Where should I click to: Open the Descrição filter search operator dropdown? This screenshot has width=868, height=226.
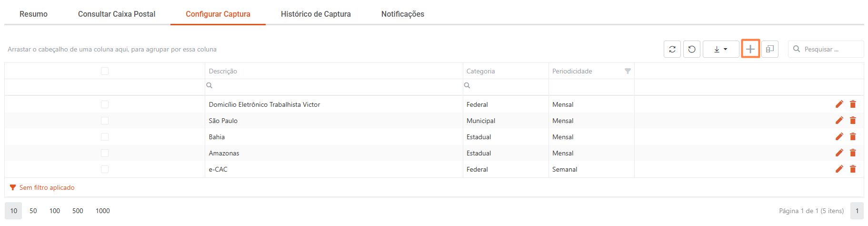(x=209, y=85)
